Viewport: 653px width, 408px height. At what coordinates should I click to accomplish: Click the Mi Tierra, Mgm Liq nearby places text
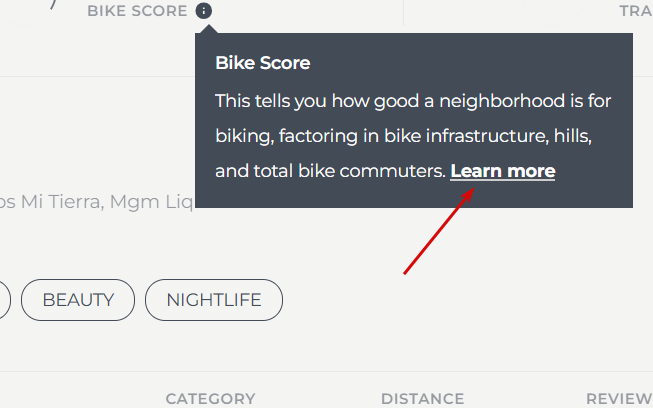coord(97,202)
